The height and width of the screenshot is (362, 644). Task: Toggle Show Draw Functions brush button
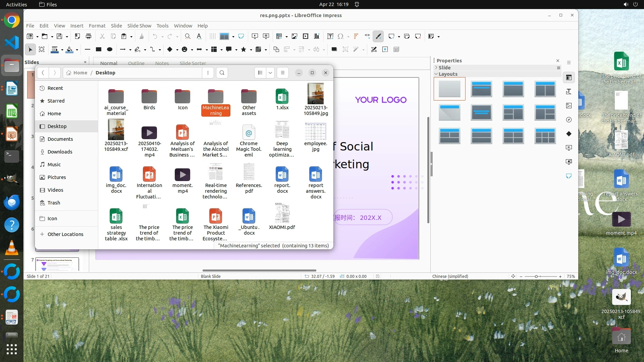(378, 36)
